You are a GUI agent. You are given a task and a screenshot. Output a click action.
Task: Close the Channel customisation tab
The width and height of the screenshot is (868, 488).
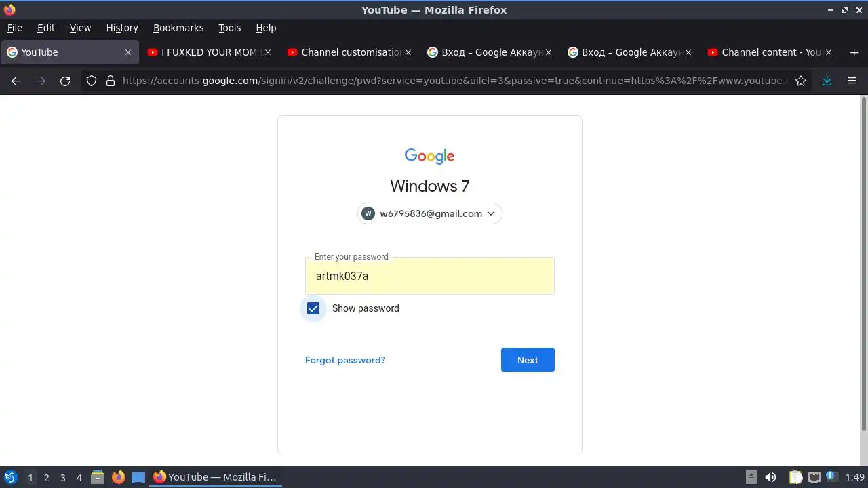click(408, 52)
